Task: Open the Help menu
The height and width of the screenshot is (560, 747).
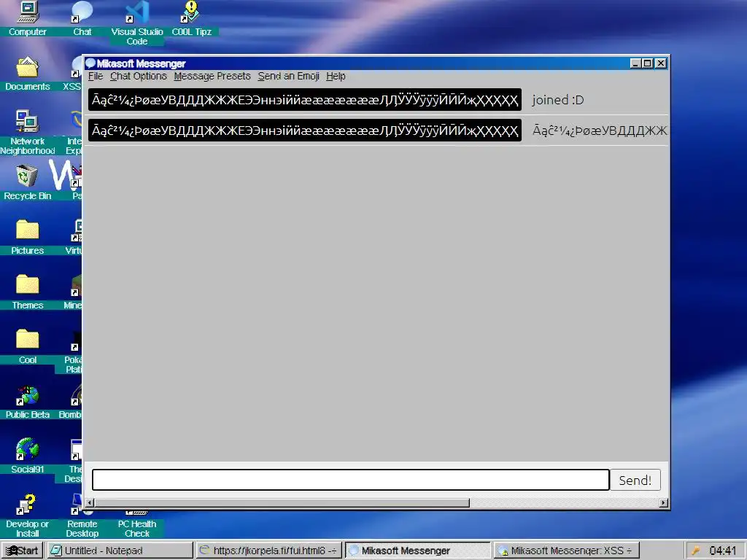Action: (x=336, y=76)
